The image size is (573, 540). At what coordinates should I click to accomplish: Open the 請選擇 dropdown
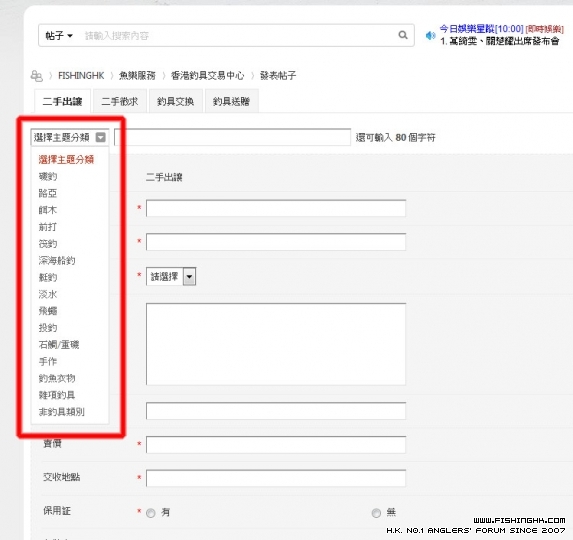171,277
